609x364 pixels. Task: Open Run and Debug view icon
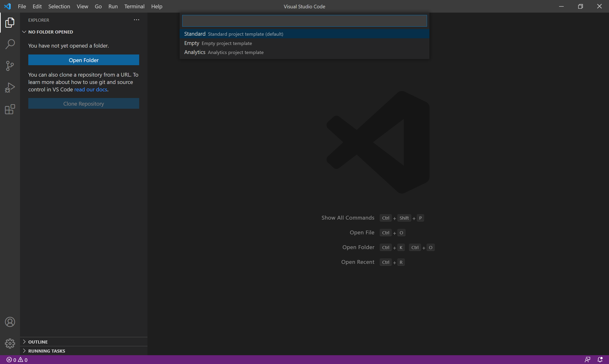click(10, 88)
